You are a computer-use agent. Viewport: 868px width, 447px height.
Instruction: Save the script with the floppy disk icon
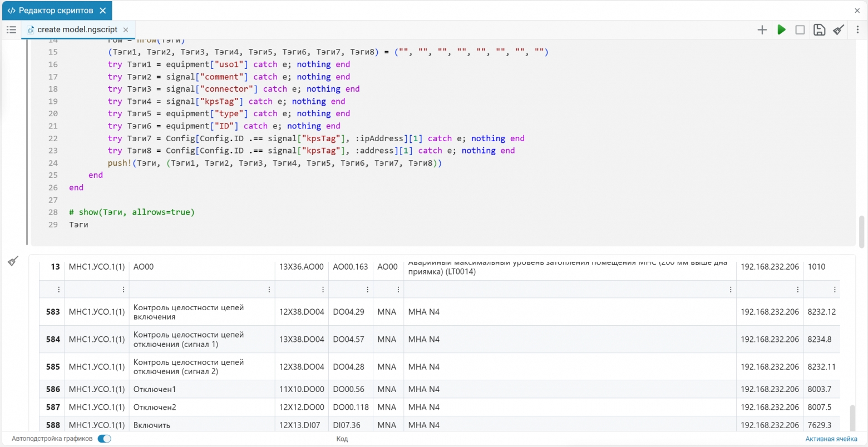(819, 30)
